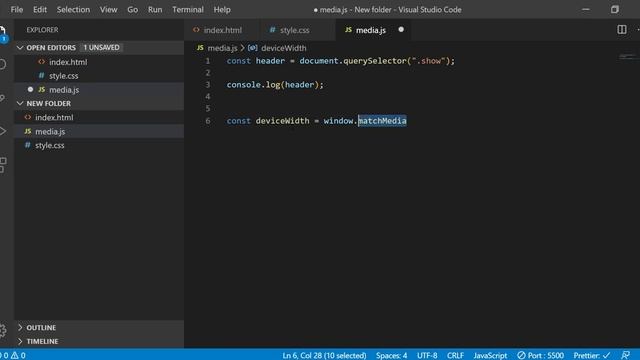Click Ln 6, Col 28 status entry
This screenshot has height=360, width=640.
click(x=324, y=355)
